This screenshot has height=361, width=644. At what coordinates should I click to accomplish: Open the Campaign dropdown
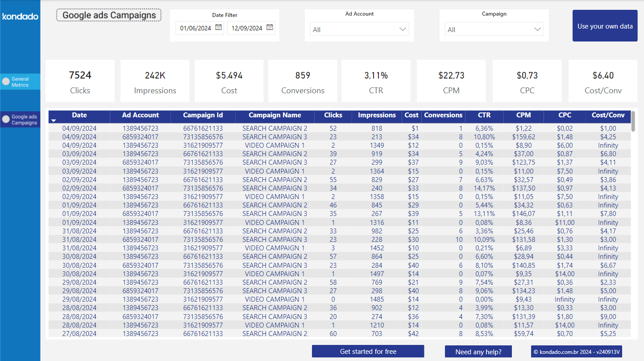494,28
